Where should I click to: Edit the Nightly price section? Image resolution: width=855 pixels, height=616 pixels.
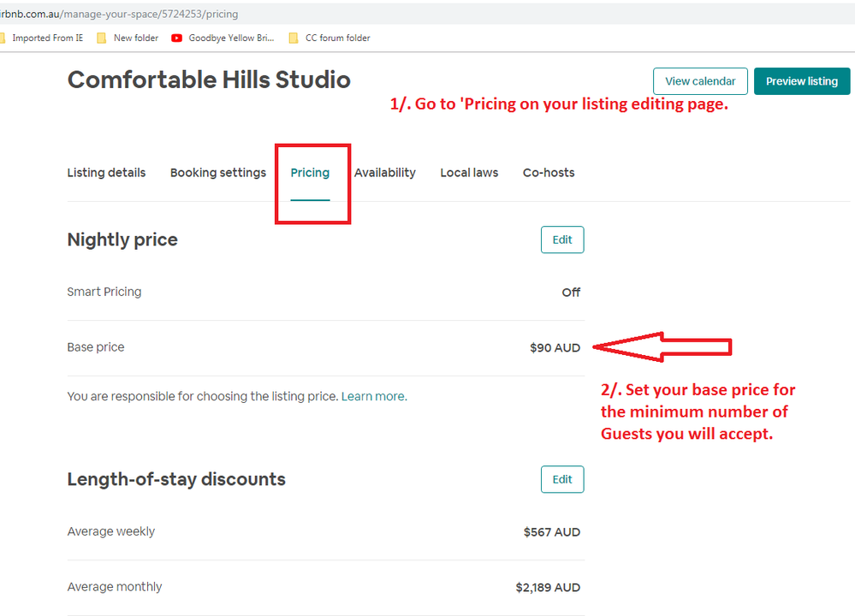pos(562,240)
